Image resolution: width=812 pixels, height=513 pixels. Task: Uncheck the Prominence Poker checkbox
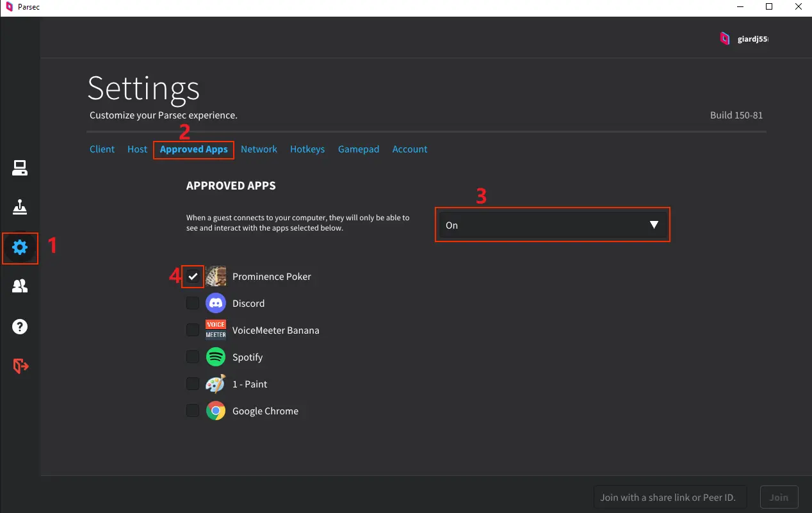[193, 277]
